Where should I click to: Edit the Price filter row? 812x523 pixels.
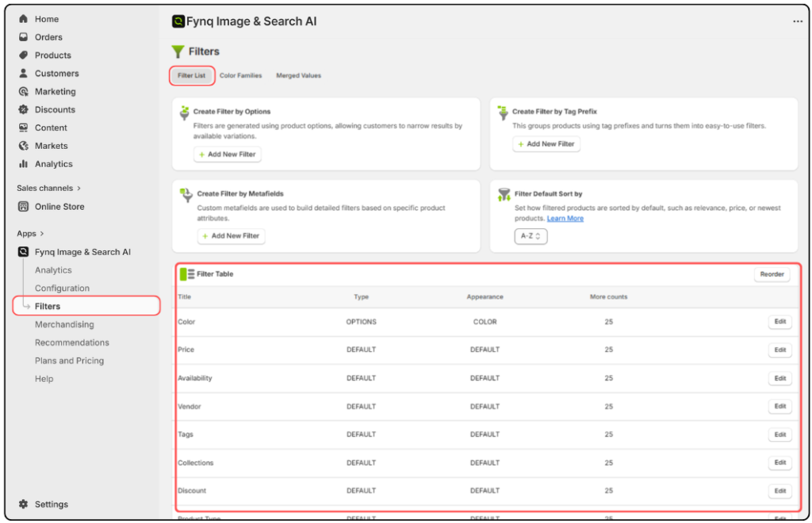[780, 349]
